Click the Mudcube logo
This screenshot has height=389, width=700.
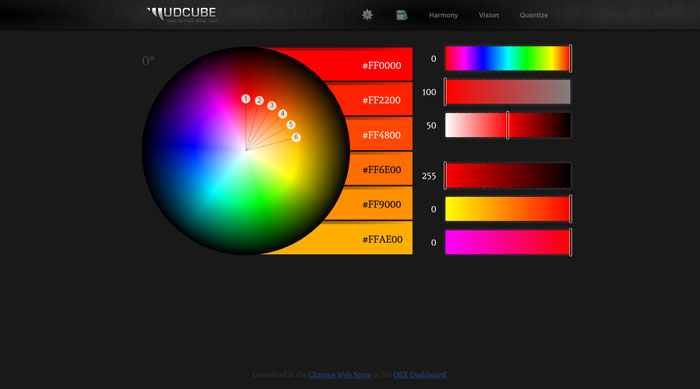point(182,14)
